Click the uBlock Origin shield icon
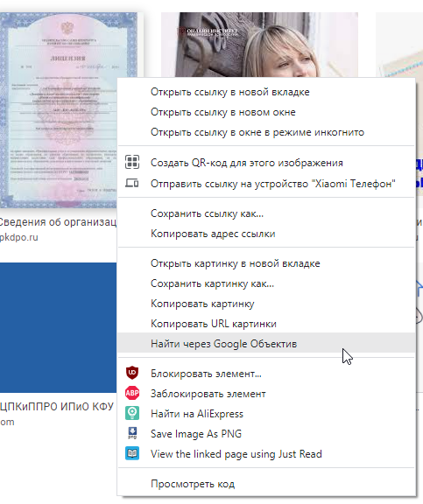Screen dimensions: 423x504 coord(132,373)
